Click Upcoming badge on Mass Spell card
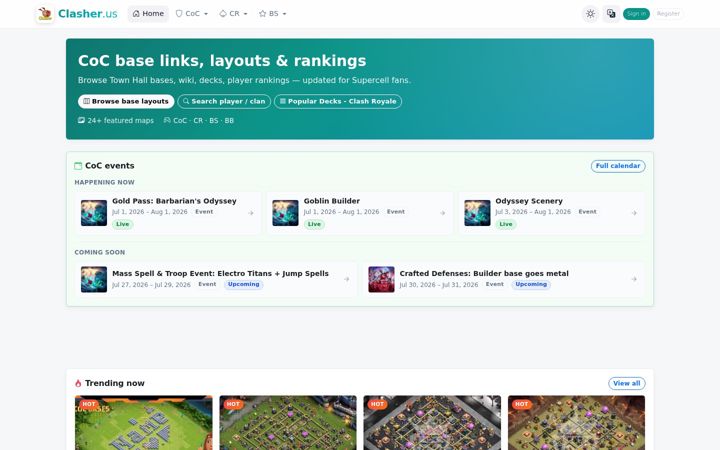 [243, 284]
